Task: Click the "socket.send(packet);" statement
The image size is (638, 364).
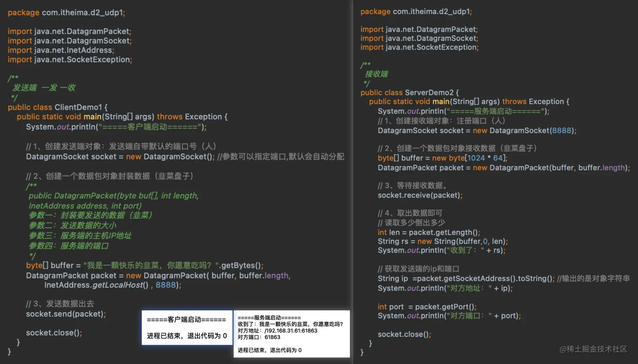Action: pos(66,314)
